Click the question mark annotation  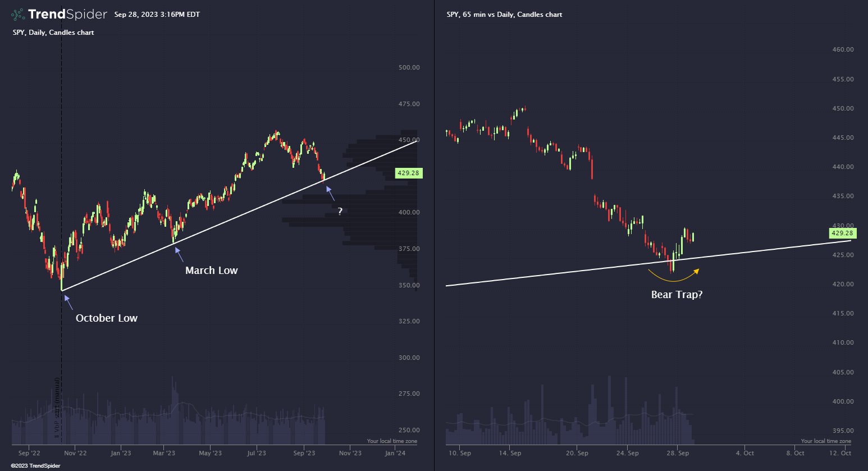[x=340, y=212]
